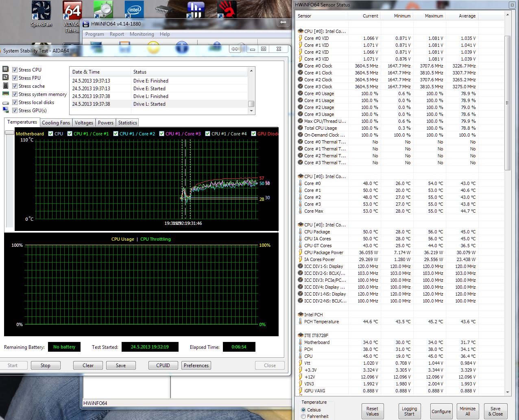Open the red hand Bloody shortcut
The image size is (519, 420).
tap(227, 10)
